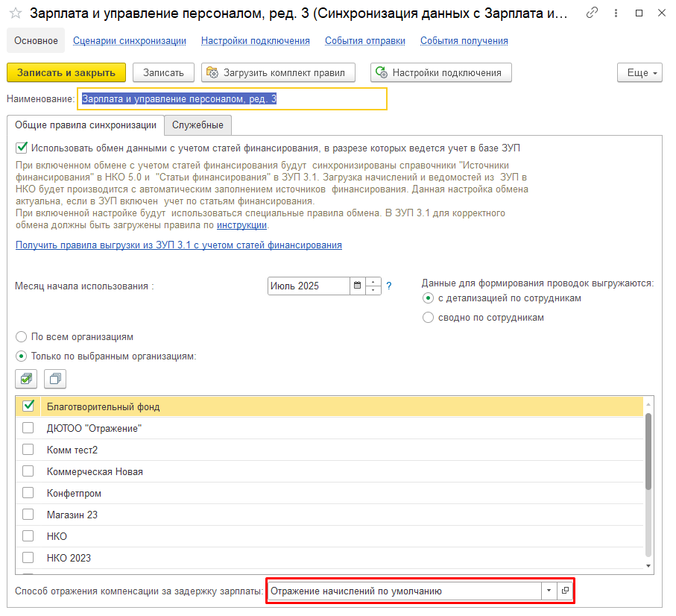This screenshot has height=616, width=676.
Task: Click scrollbar up arrow in organizations list
Action: pos(648,404)
